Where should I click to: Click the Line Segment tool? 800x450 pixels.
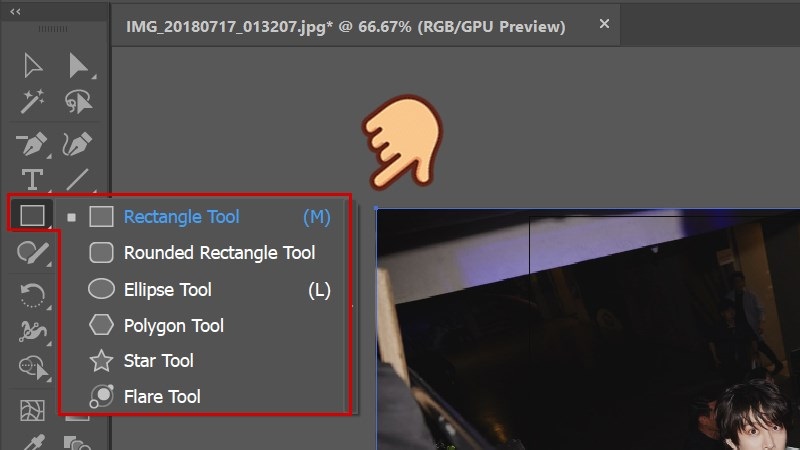[77, 180]
